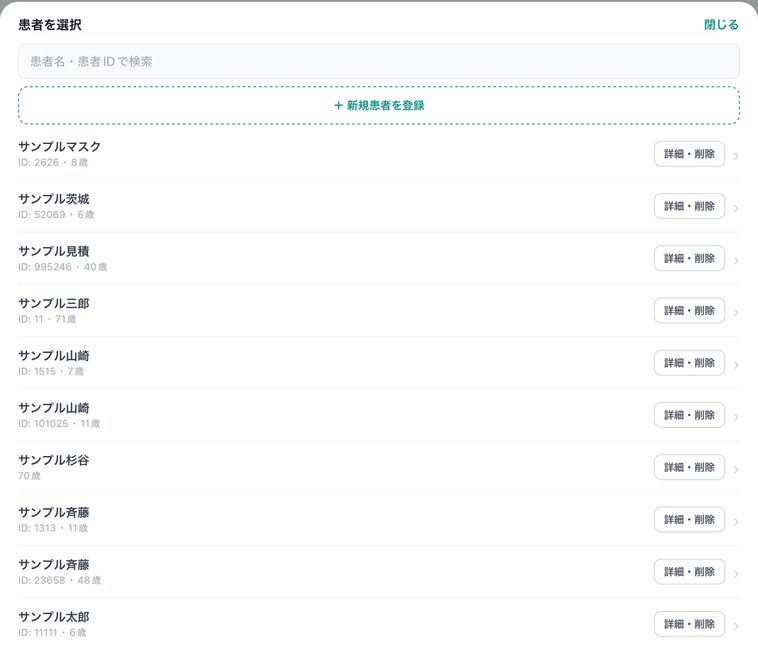Viewport: 758px width, 645px height.
Task: Click the chevron arrow on サンプル杉谷 row
Action: click(736, 469)
